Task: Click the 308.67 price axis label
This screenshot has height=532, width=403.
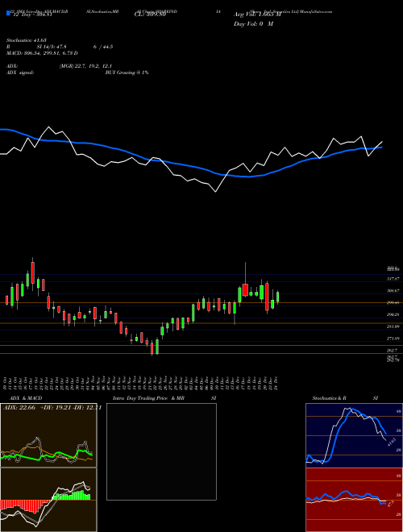Action: point(394,291)
